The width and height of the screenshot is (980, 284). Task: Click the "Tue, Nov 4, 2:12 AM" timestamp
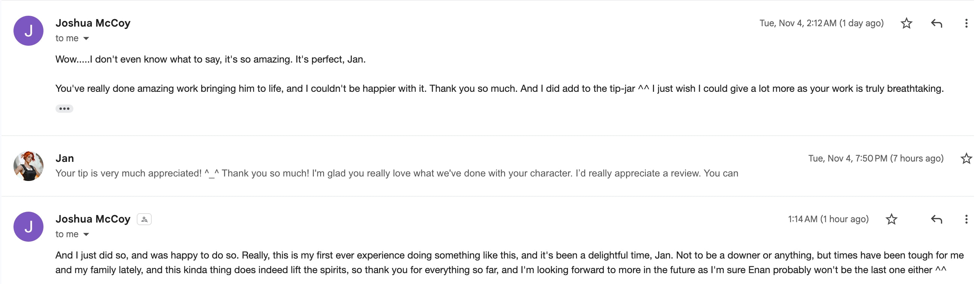(821, 23)
